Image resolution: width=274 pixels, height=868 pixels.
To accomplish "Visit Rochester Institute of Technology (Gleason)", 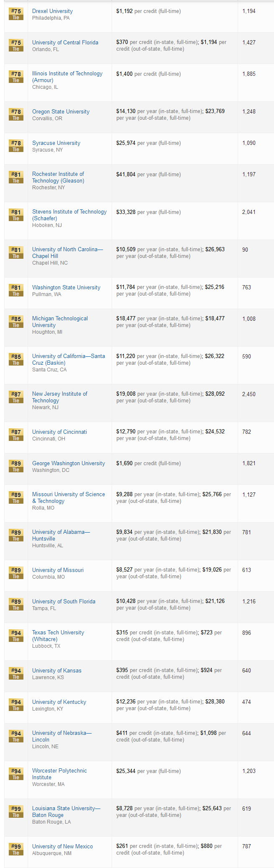I will [x=58, y=177].
